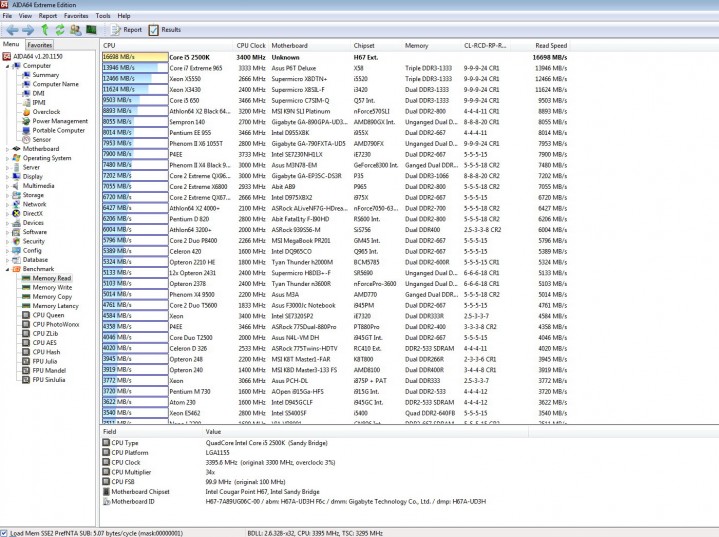Switch to the Favorites tab
The height and width of the screenshot is (537, 719).
(39, 45)
